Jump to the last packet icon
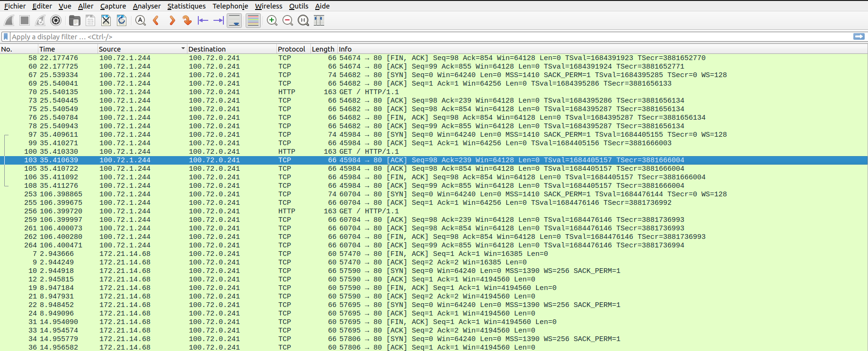Image resolution: width=868 pixels, height=351 pixels. pyautogui.click(x=219, y=20)
